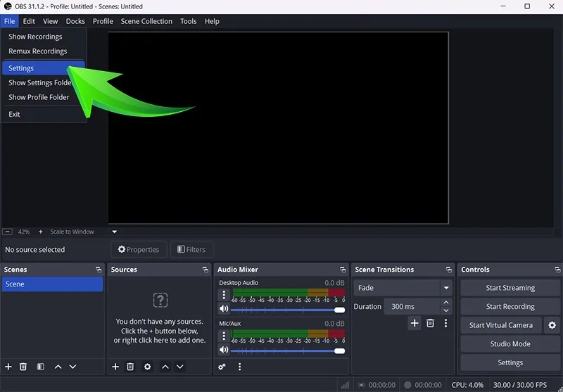Mute Desktop Audio speaker icon
This screenshot has width=563, height=392.
(x=224, y=309)
